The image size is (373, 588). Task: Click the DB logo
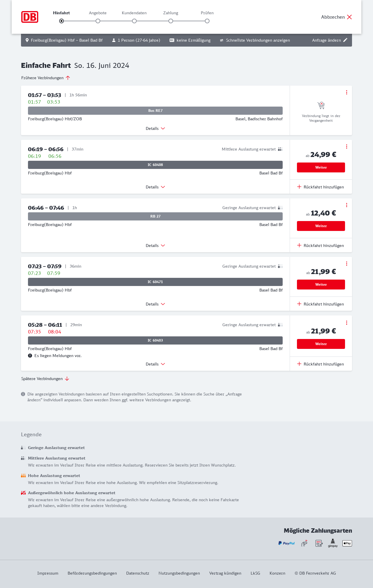pos(30,17)
